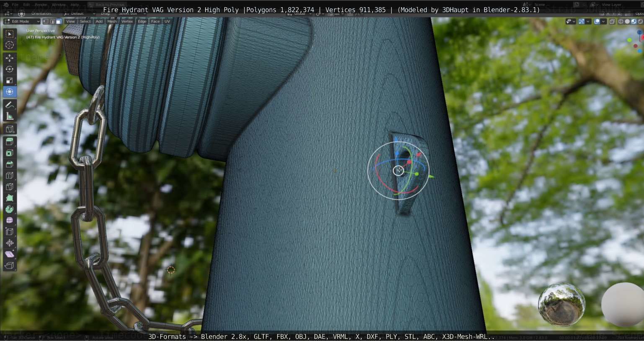Open the Edge menu
Image resolution: width=644 pixels, height=341 pixels.
click(x=142, y=21)
